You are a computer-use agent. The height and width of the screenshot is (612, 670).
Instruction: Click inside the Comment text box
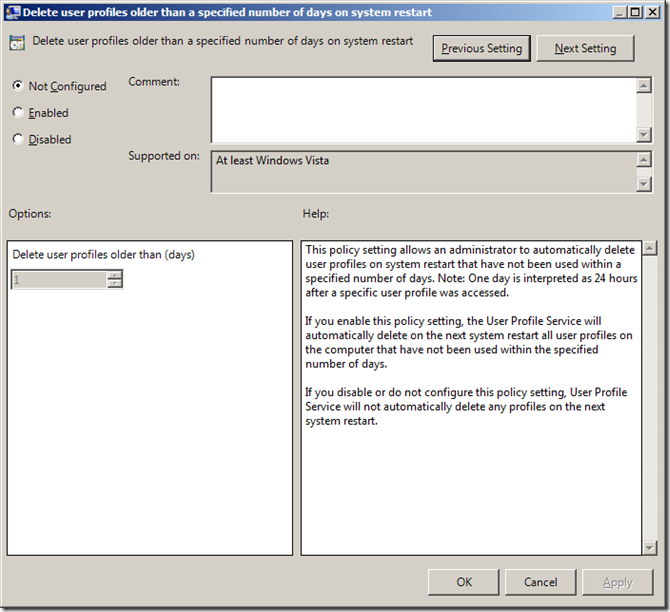[423, 110]
